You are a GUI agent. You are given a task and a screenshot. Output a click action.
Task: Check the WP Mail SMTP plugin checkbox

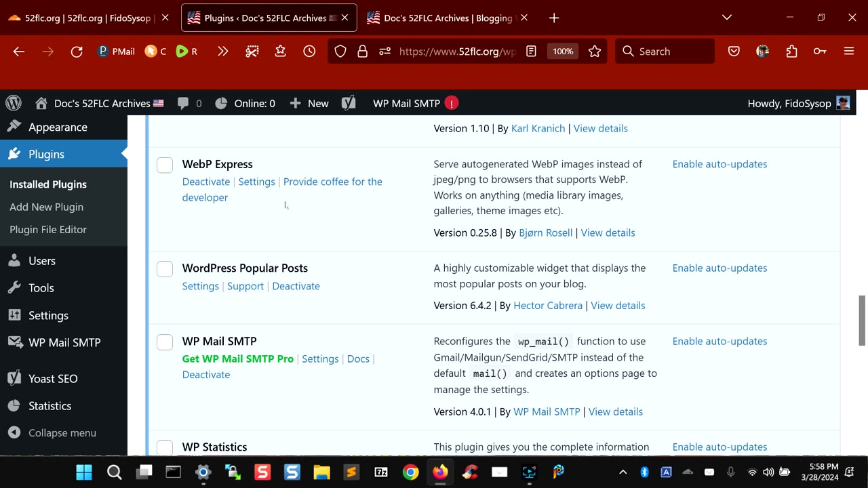pos(165,342)
